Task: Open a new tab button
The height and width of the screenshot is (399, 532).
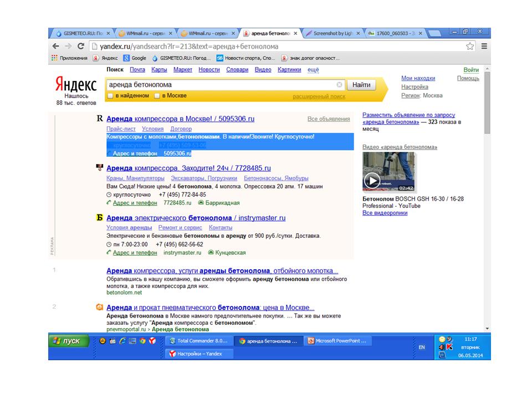Action: coord(434,33)
